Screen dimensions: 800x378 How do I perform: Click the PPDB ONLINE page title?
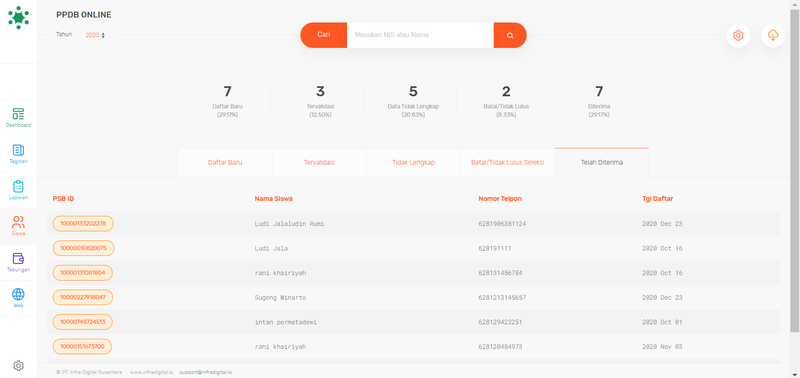(x=84, y=15)
